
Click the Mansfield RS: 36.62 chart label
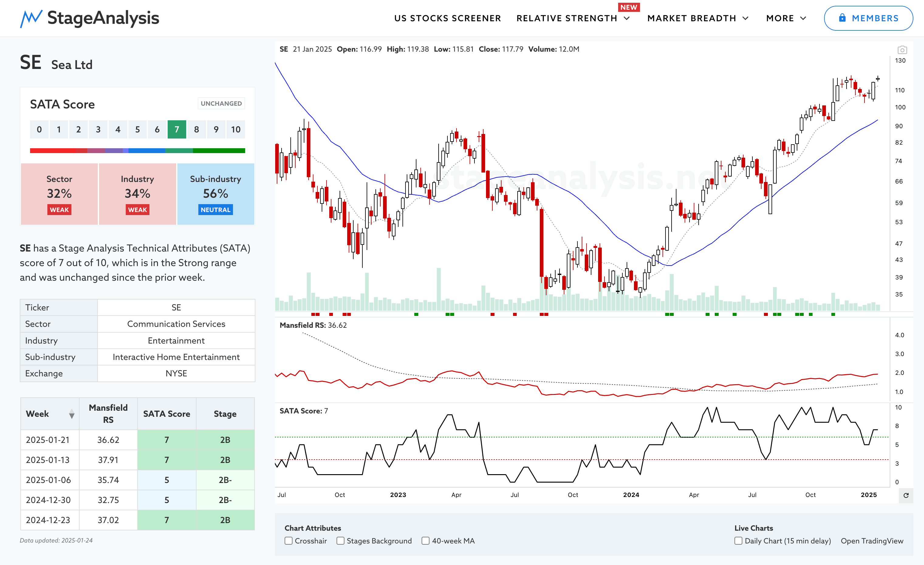click(313, 325)
